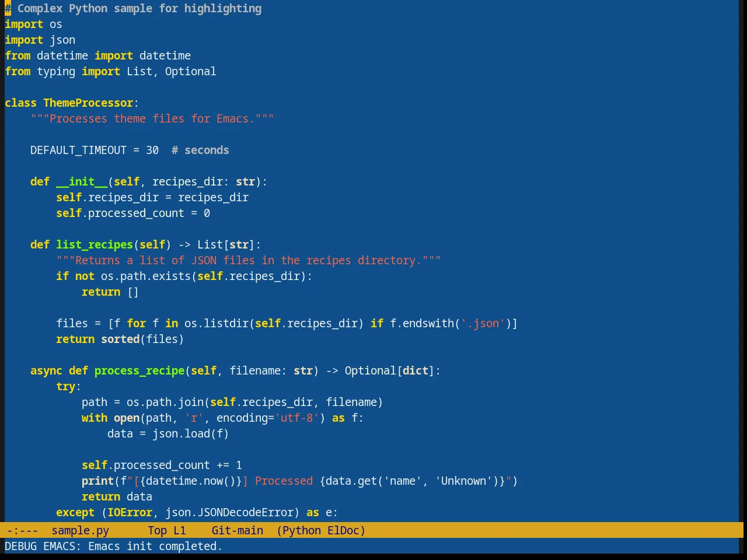Click the '.json' string literal

[x=483, y=323]
